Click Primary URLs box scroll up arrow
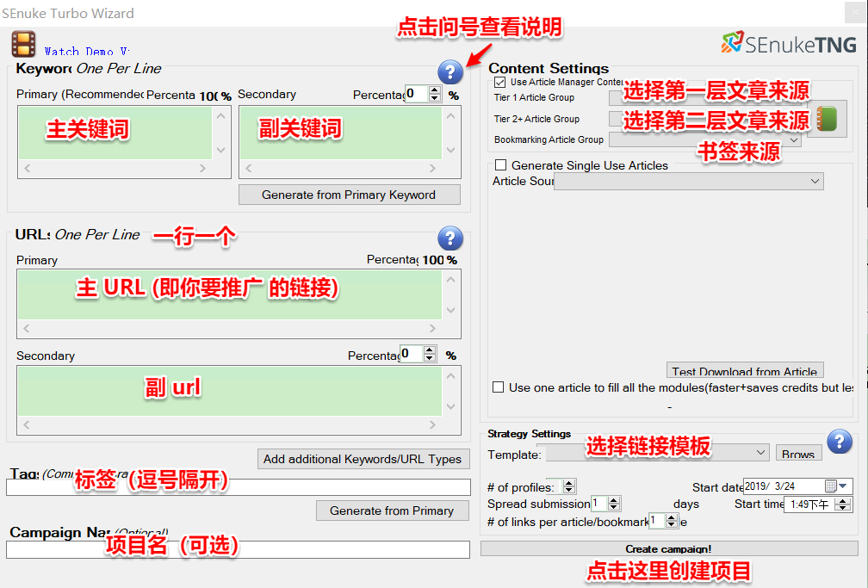Image resolution: width=868 pixels, height=588 pixels. coord(450,280)
